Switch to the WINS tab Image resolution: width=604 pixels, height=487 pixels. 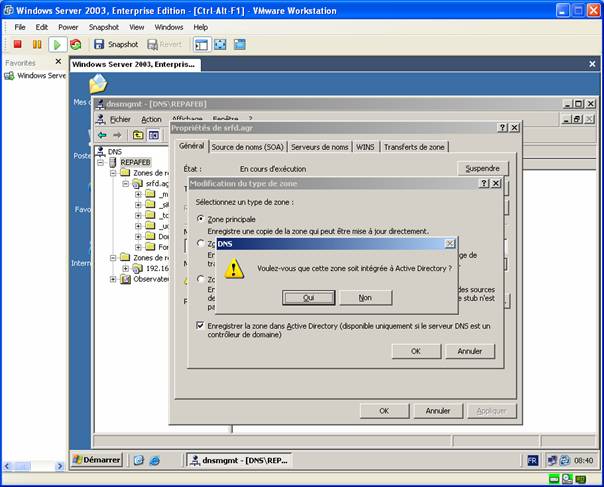[365, 147]
